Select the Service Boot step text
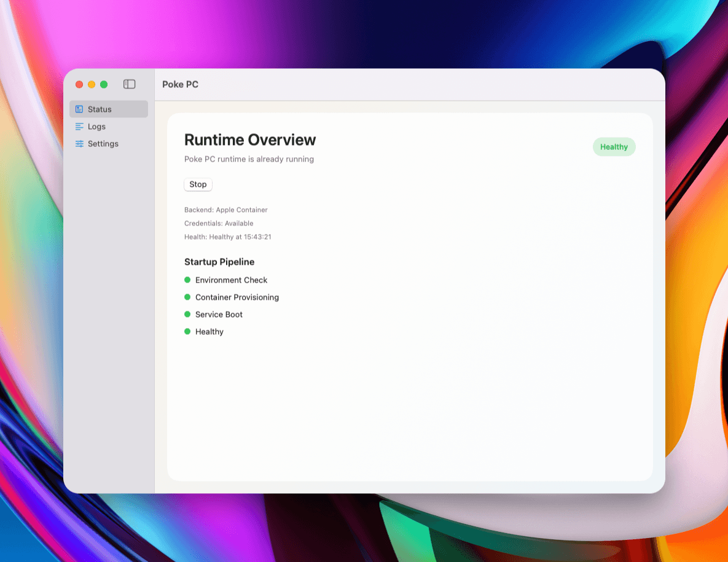This screenshot has height=562, width=728. [x=219, y=314]
